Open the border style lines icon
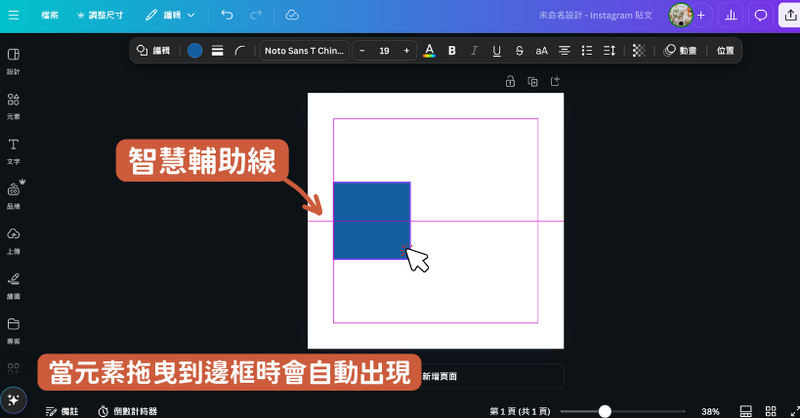The image size is (800, 418). (217, 50)
